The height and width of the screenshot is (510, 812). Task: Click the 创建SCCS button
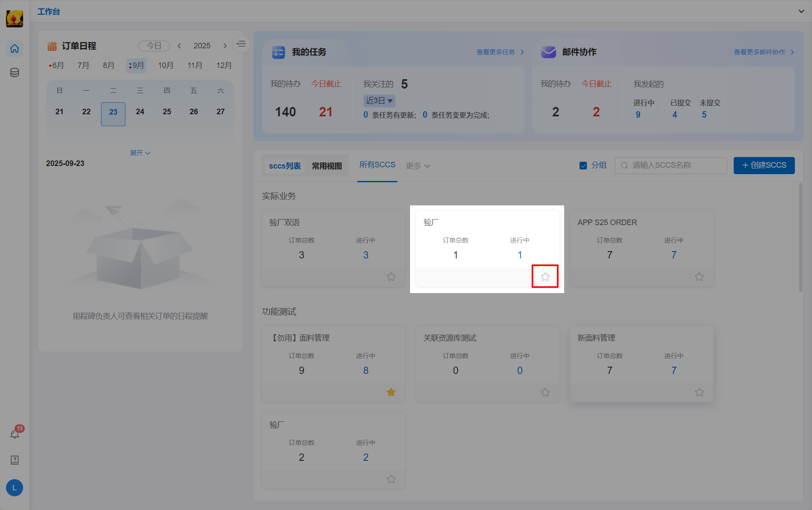tap(764, 166)
